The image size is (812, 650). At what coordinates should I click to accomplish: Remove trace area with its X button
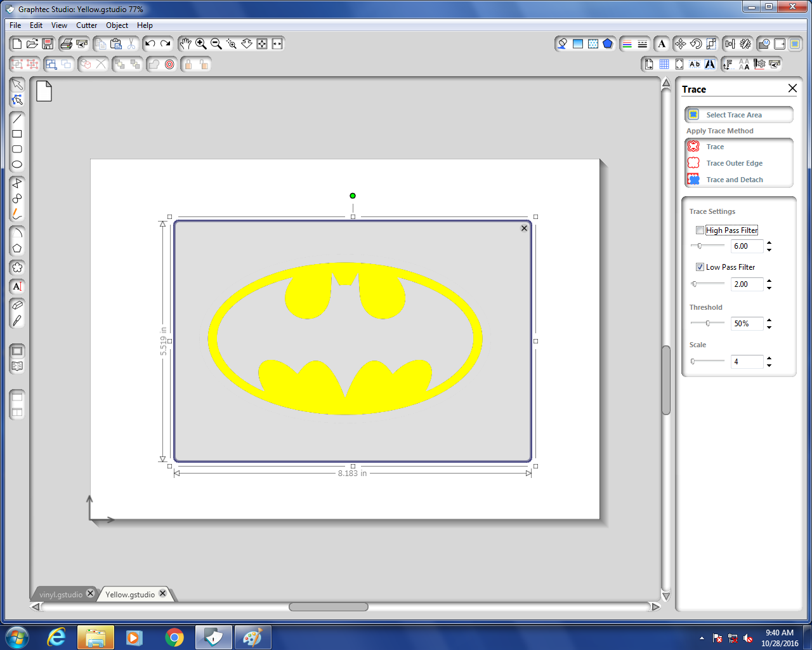pyautogui.click(x=524, y=228)
